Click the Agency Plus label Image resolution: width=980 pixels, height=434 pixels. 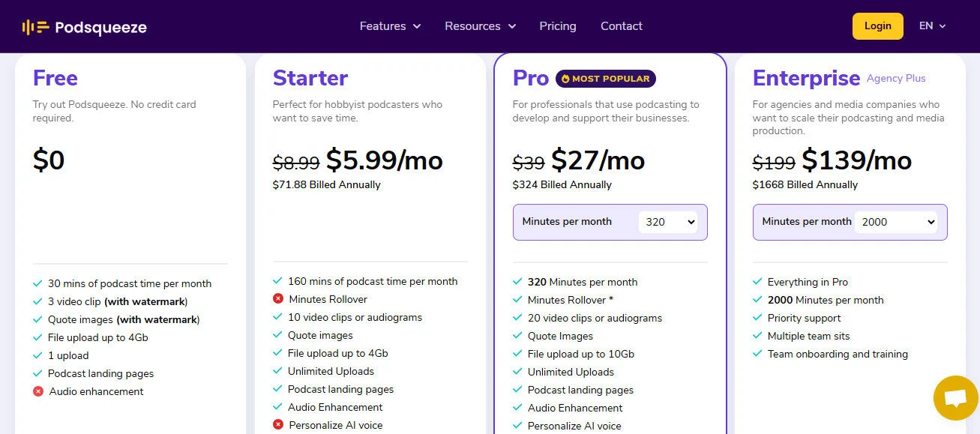tap(895, 78)
